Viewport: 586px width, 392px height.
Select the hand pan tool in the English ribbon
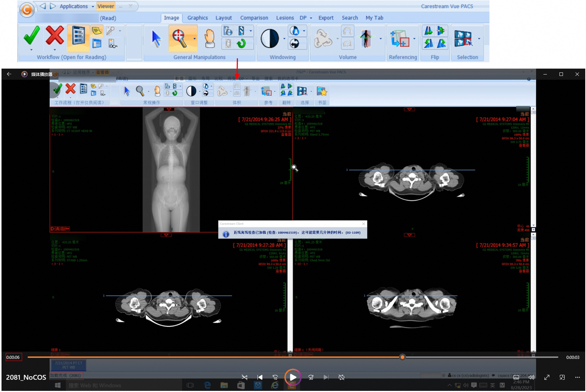[x=209, y=38]
